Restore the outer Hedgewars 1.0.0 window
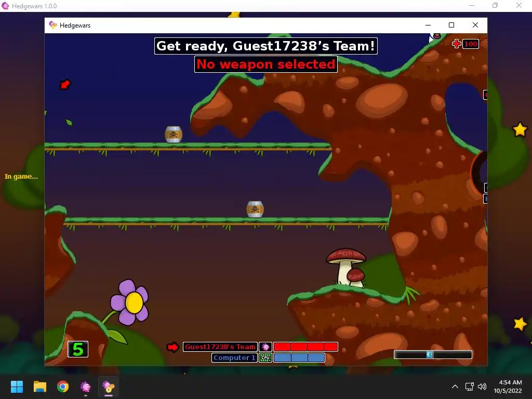The image size is (532, 399). (495, 5)
